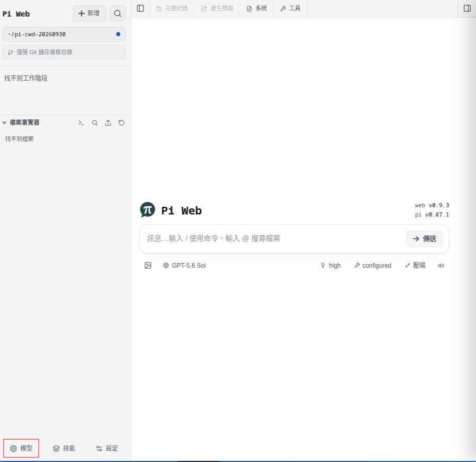Open the configured tools selector
Image resolution: width=476 pixels, height=462 pixels.
(373, 266)
